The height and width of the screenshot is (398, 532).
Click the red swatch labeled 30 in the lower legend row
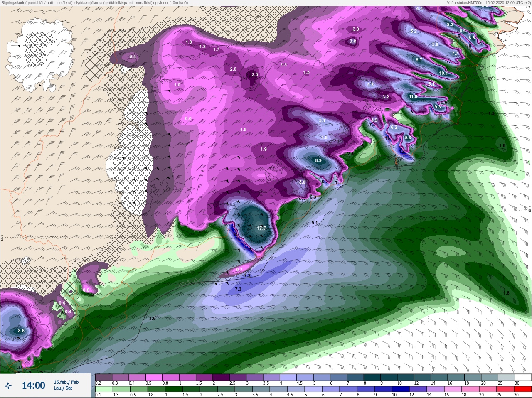(523, 389)
